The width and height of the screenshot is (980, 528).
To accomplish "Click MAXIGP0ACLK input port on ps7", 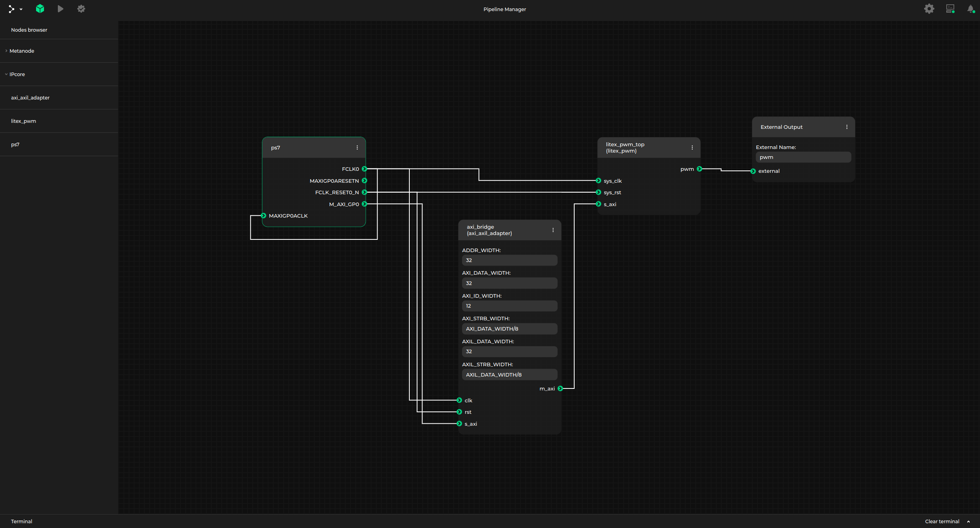I will (x=264, y=216).
